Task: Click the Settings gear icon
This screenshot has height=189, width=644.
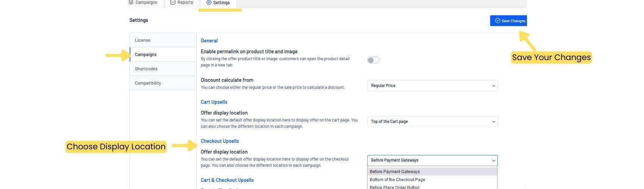Action: [x=209, y=3]
